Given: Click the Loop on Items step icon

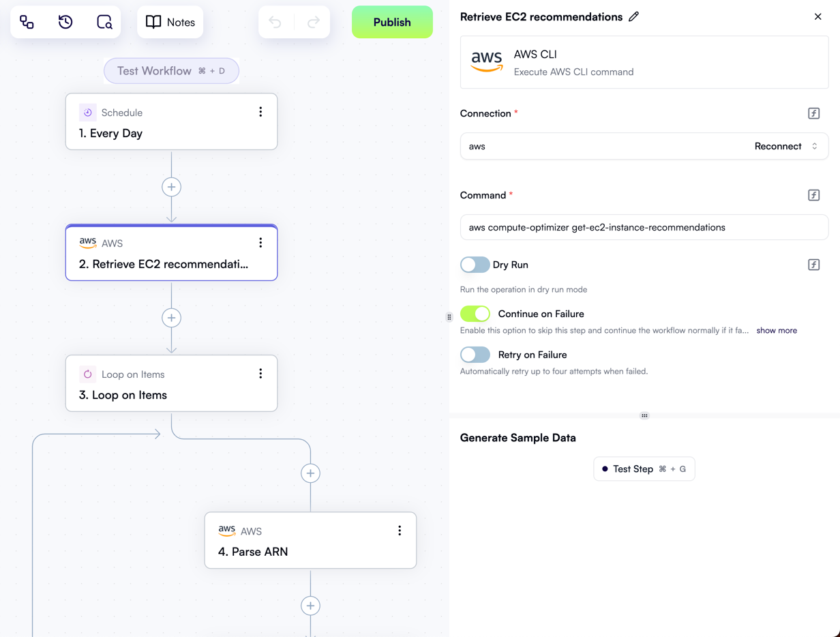Looking at the screenshot, I should [x=87, y=374].
